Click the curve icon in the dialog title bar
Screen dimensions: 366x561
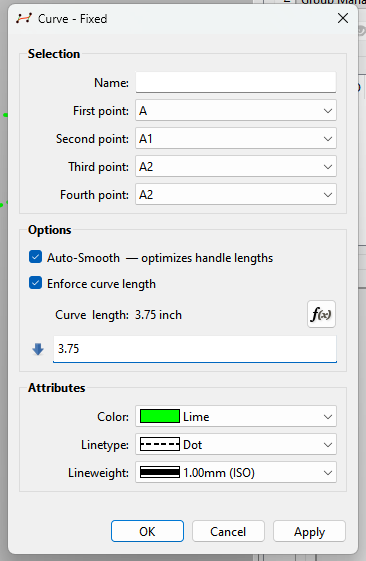coord(24,18)
